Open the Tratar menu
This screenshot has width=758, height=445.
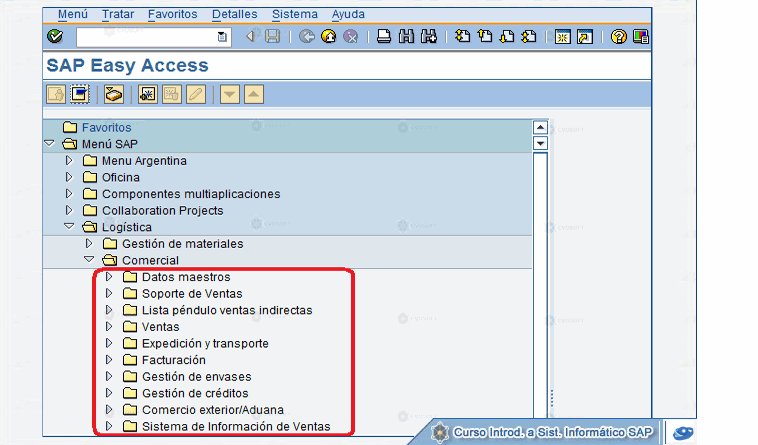point(118,14)
